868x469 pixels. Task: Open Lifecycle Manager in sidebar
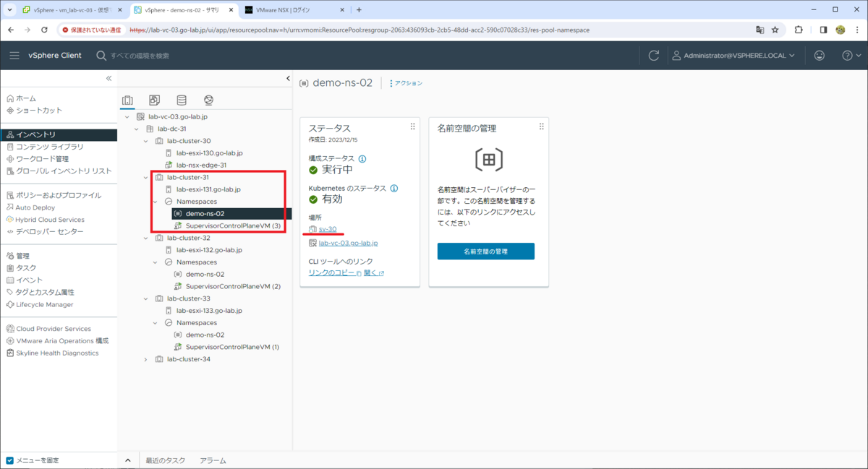point(45,304)
